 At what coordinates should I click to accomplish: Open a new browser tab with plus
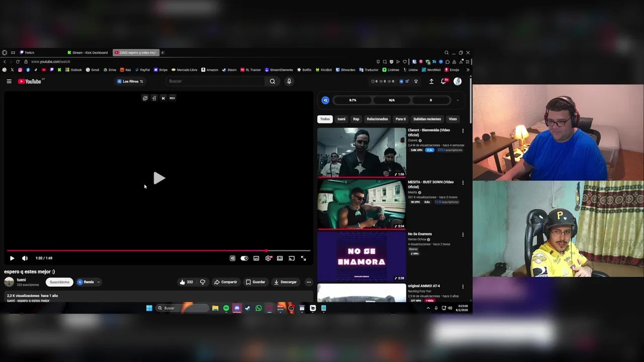[x=163, y=53]
